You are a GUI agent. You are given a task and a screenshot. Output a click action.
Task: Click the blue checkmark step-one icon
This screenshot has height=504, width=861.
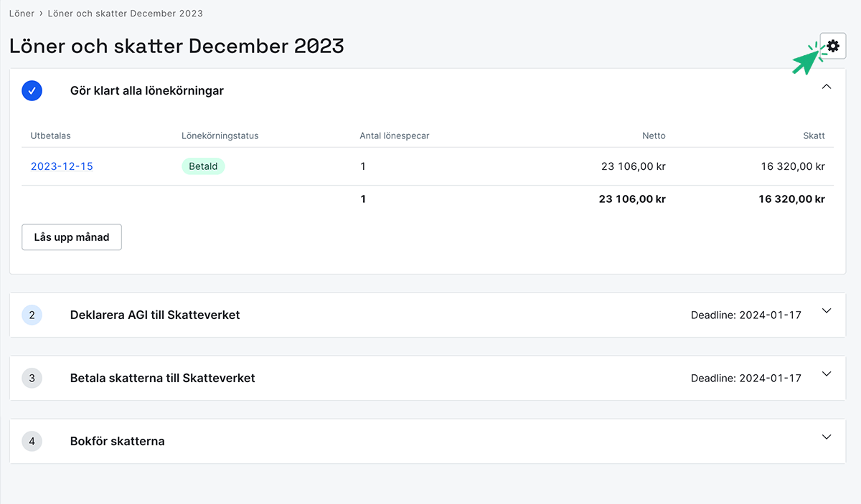tap(32, 91)
